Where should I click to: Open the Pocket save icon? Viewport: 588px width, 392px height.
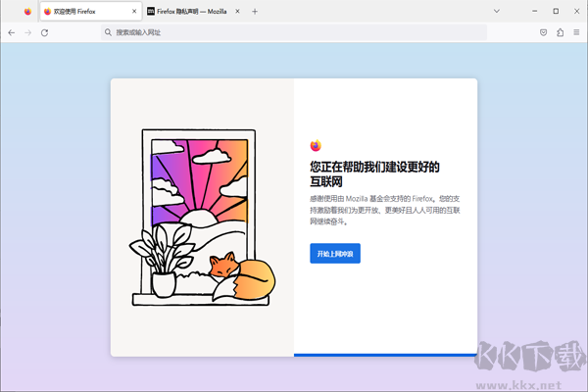point(543,32)
